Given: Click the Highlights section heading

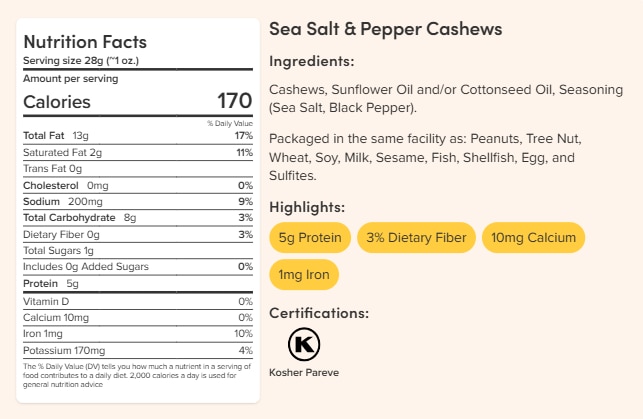Looking at the screenshot, I should 307,207.
